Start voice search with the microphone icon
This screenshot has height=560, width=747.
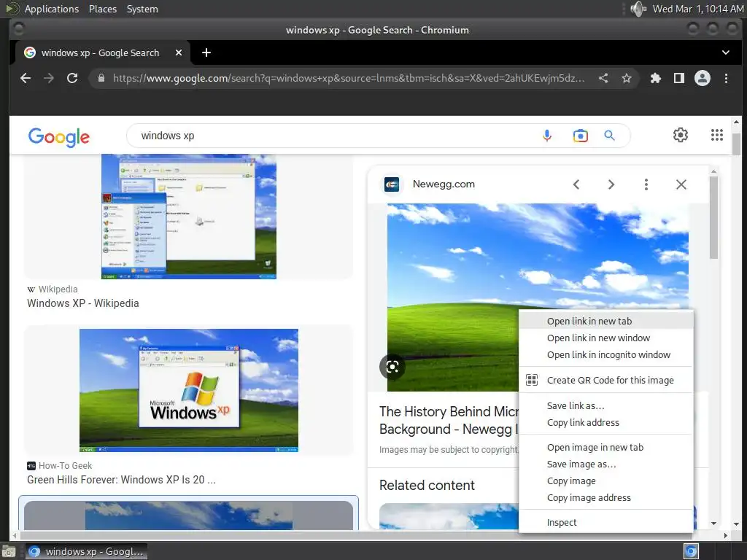(x=547, y=136)
